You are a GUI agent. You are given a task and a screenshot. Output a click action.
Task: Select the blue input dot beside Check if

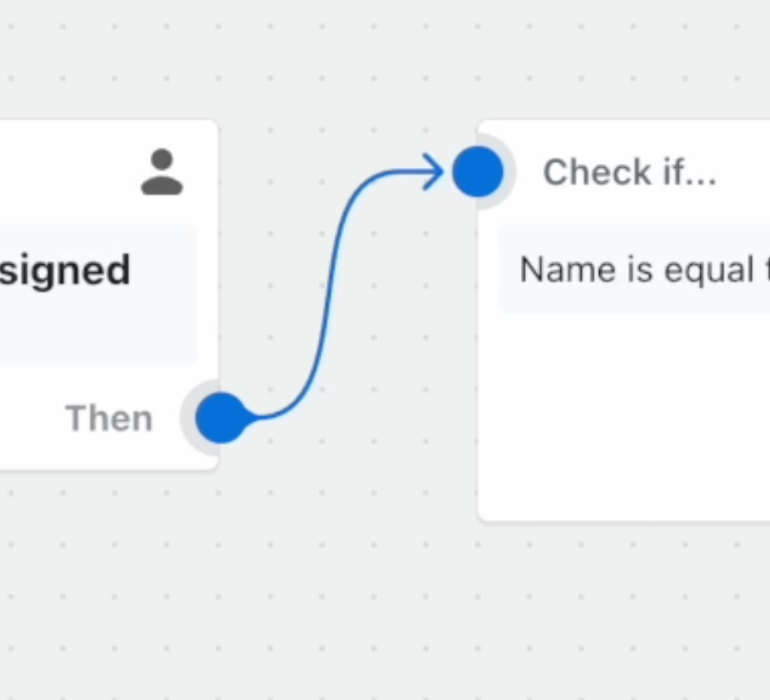pos(478,172)
